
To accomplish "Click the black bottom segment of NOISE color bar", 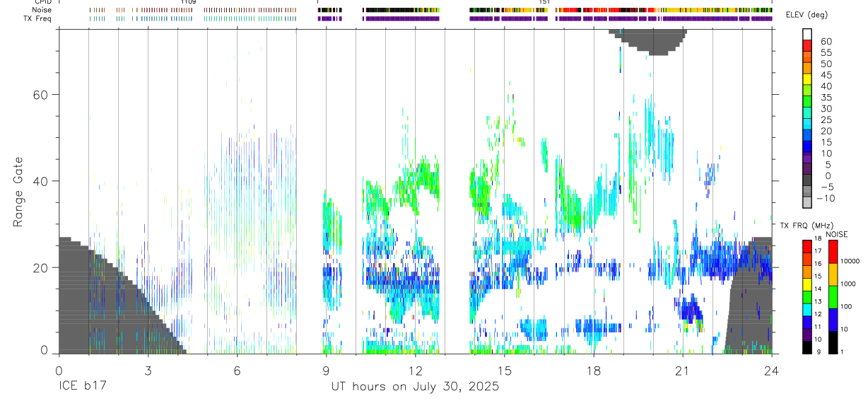I will (x=833, y=341).
